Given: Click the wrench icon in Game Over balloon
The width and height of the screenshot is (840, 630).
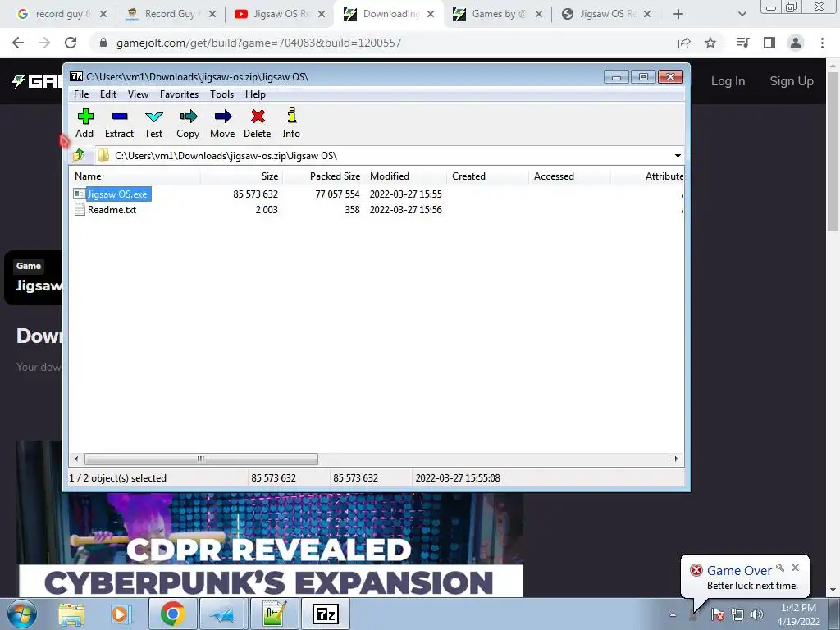Looking at the screenshot, I should tap(780, 568).
